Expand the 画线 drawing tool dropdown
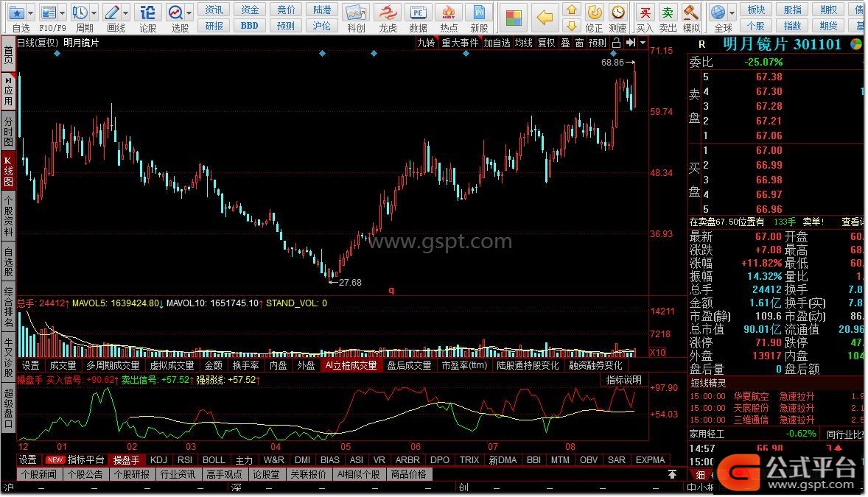The width and height of the screenshot is (868, 497). [x=126, y=13]
